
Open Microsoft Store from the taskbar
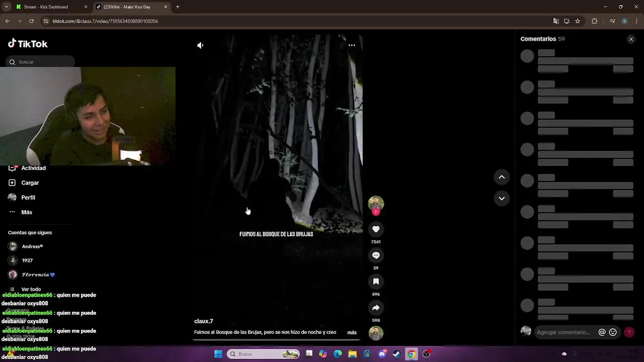pos(367,354)
